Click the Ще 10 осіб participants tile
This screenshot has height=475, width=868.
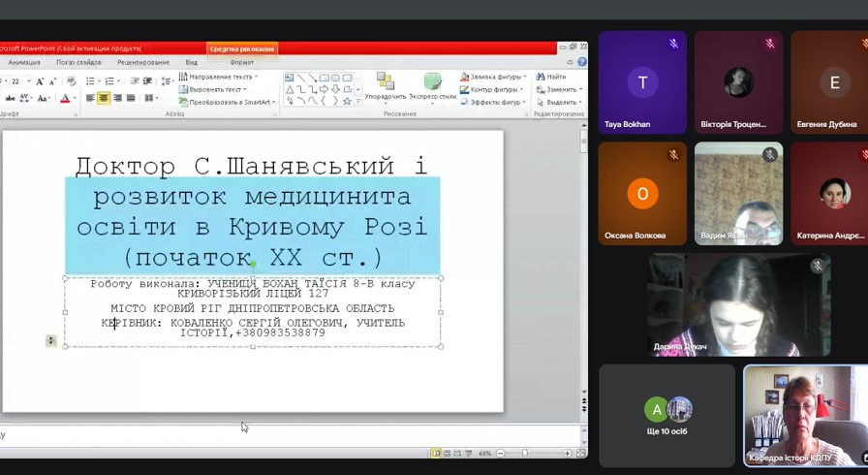666,414
